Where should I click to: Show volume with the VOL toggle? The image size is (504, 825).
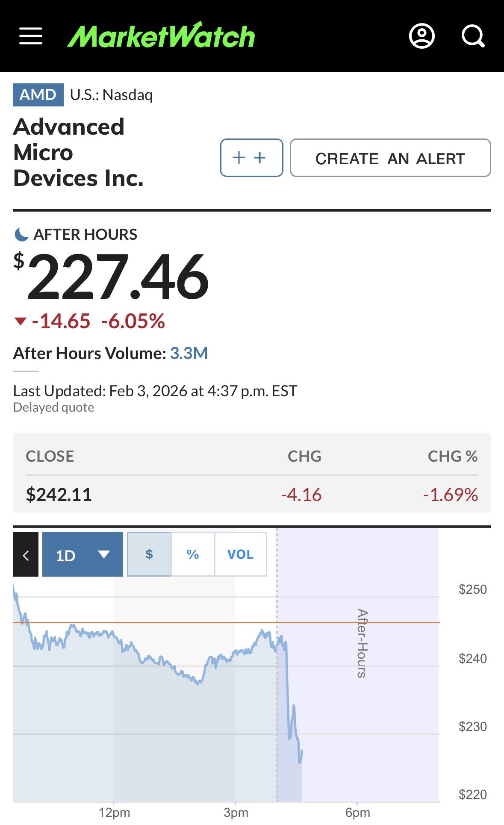coord(240,554)
